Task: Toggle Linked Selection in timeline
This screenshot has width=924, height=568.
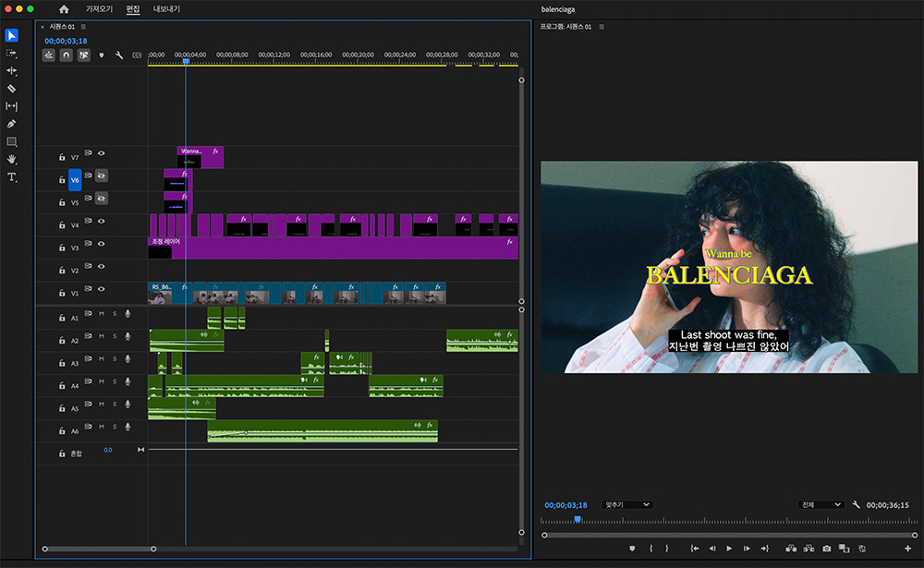Action: click(x=84, y=54)
